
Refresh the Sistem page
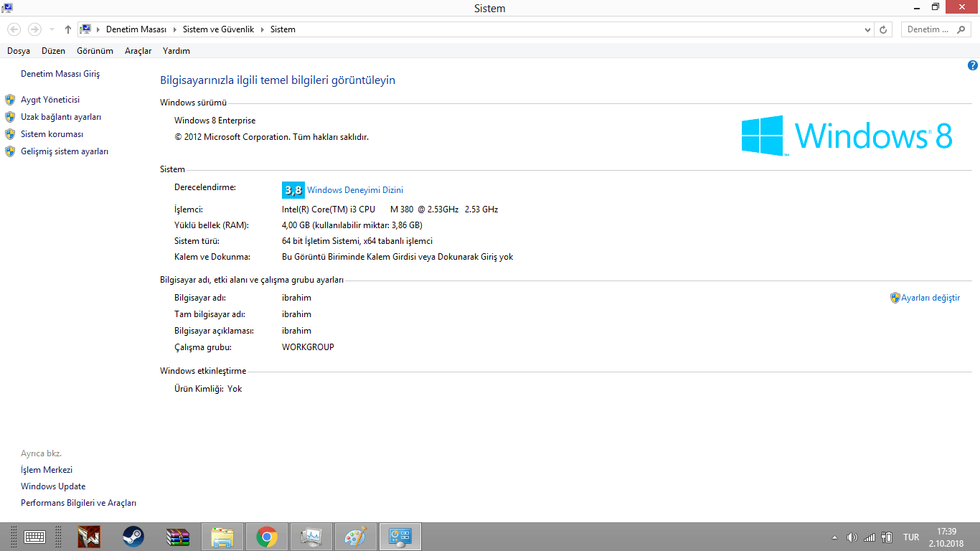883,29
